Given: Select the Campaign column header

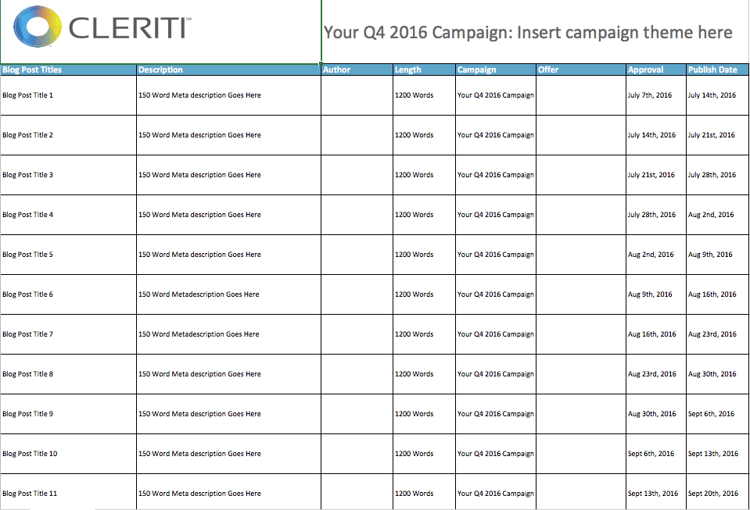Looking at the screenshot, I should pyautogui.click(x=496, y=70).
